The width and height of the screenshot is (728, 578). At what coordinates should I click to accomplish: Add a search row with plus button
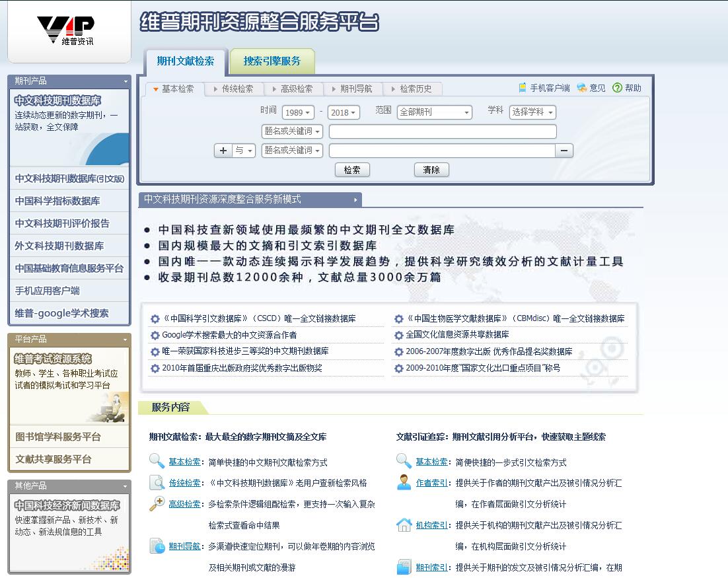point(223,151)
